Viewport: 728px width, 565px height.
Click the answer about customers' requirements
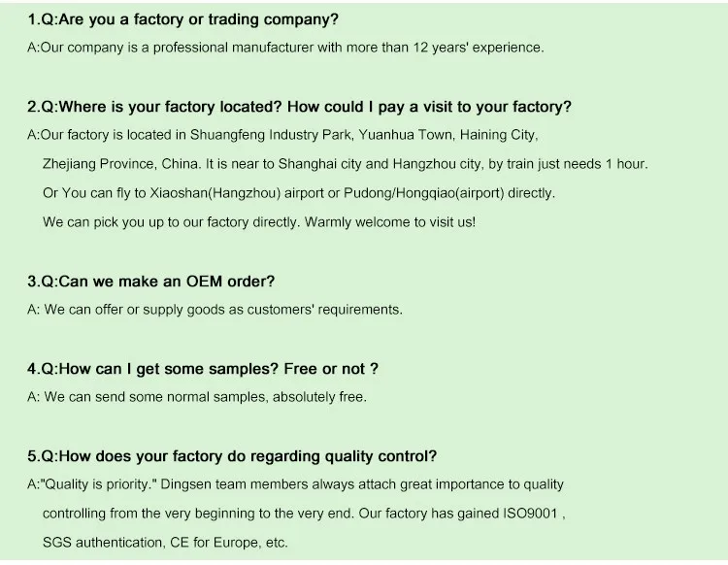tap(215, 309)
